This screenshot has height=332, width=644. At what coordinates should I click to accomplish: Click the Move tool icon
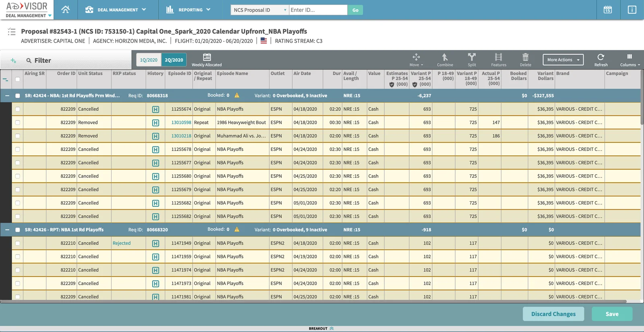coord(416,57)
